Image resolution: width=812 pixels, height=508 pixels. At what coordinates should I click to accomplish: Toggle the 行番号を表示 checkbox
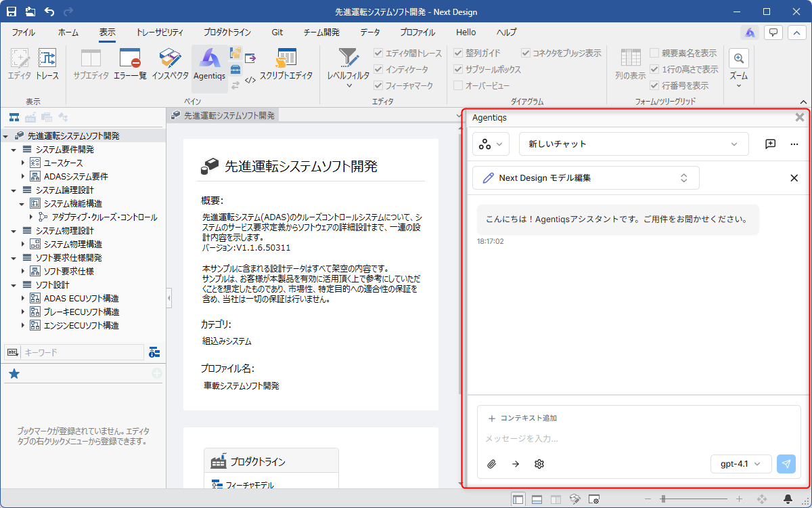click(x=654, y=85)
